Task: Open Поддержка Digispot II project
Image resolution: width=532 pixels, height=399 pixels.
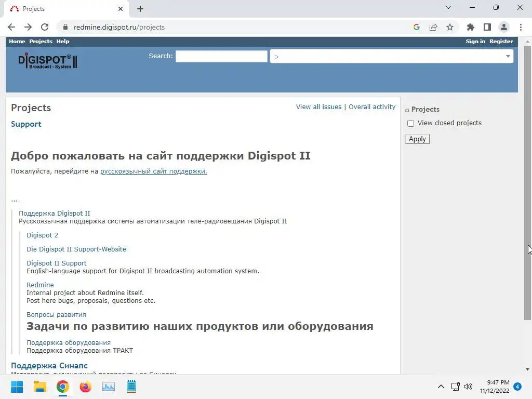Action: 54,214
